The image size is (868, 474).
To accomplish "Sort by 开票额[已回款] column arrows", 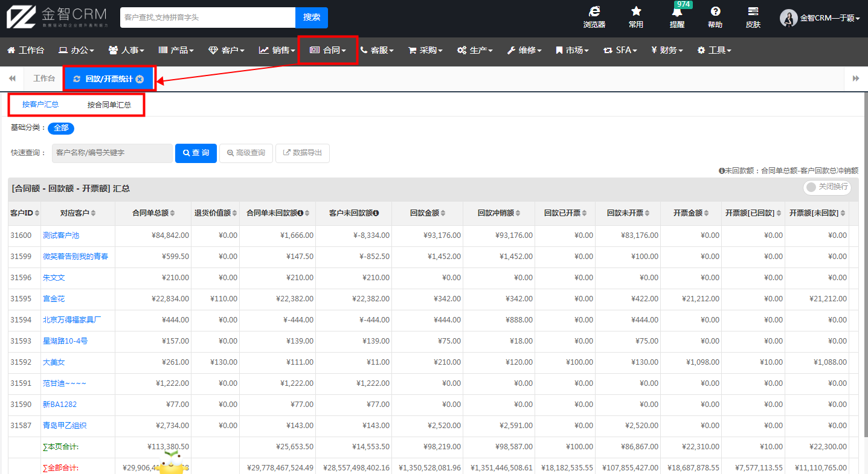I will coord(779,213).
